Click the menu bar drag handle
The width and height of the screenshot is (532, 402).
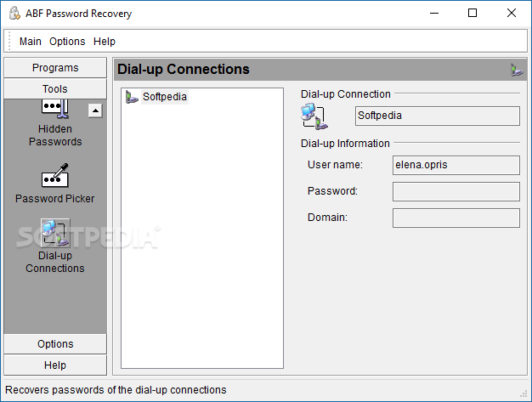coord(9,41)
